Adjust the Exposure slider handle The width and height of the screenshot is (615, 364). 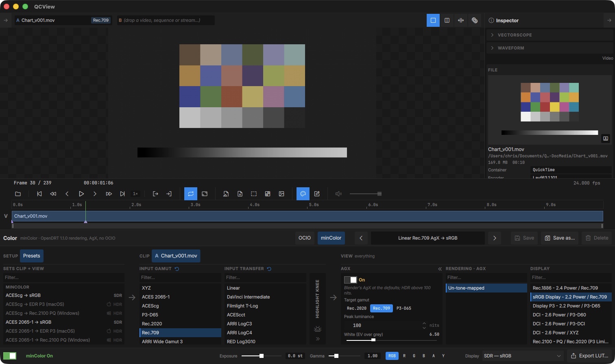262,356
